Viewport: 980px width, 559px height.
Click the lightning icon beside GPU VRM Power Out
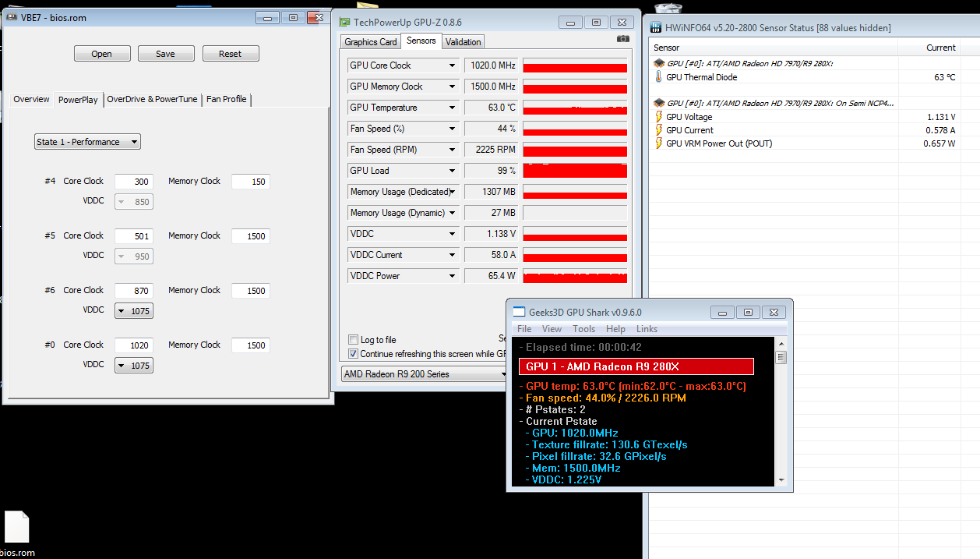[658, 143]
